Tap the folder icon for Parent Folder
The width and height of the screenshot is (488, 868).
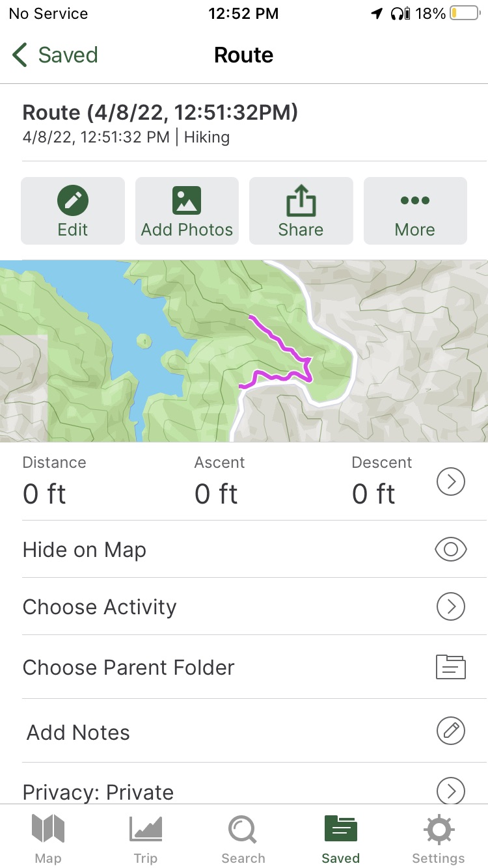(450, 667)
